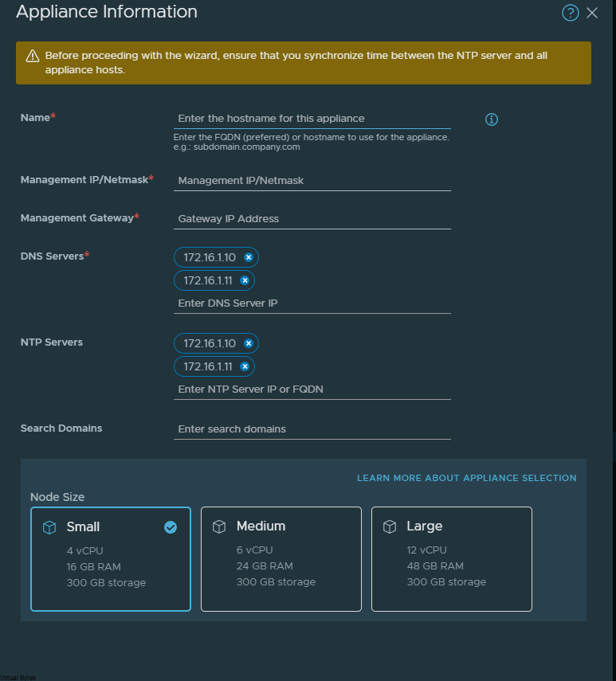Click the warning triangle icon in banner

[x=33, y=56]
